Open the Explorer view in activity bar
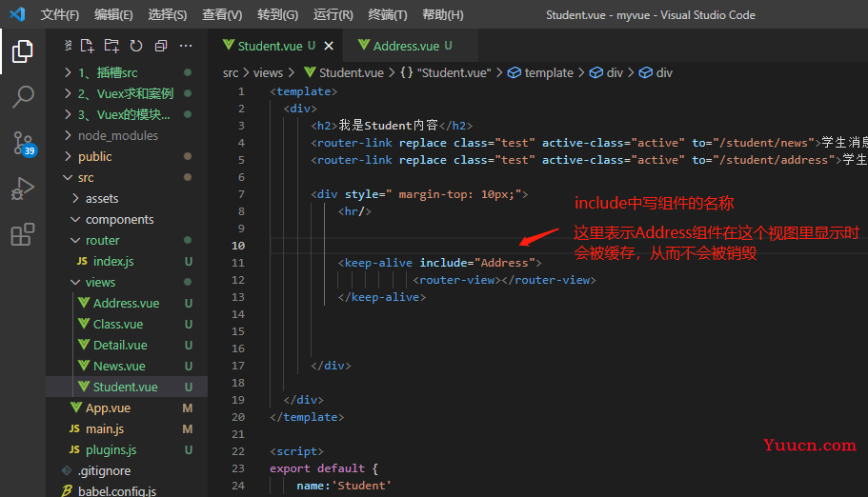This screenshot has width=868, height=497. 23,51
